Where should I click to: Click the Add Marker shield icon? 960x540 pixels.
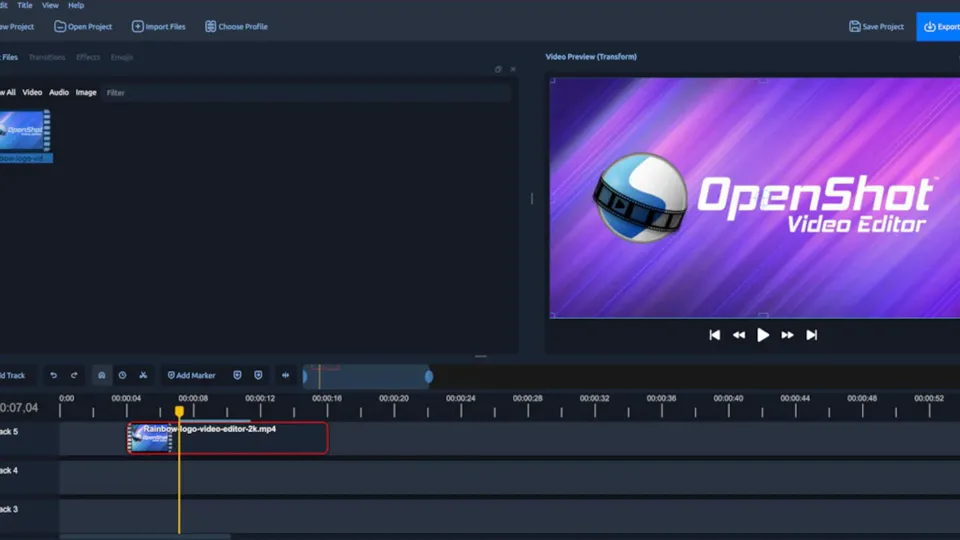click(171, 375)
